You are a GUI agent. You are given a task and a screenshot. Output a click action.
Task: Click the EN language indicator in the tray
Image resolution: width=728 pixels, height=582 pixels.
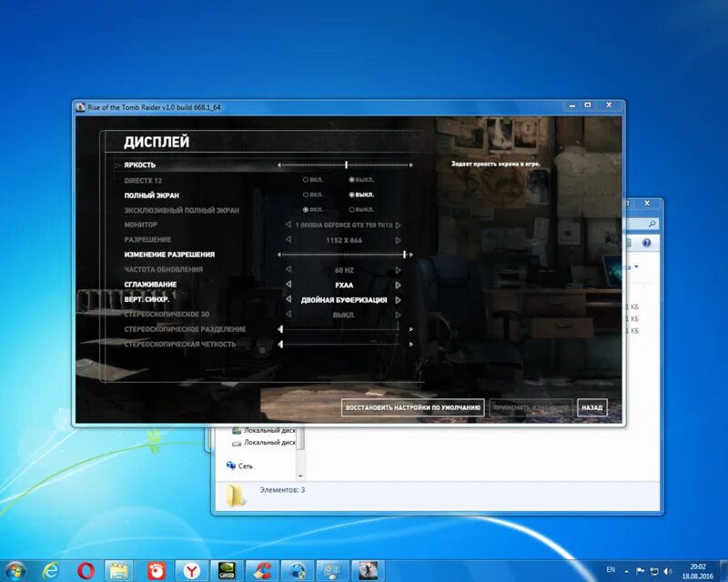tap(611, 569)
